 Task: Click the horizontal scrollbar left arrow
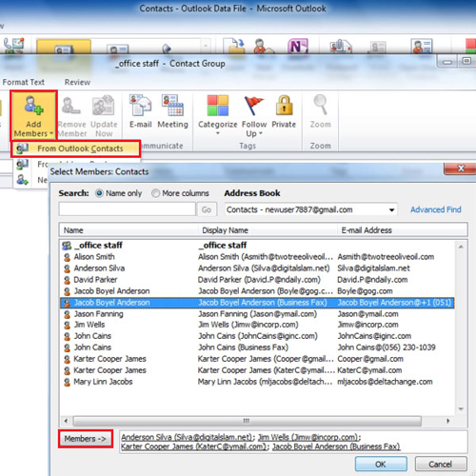point(66,421)
